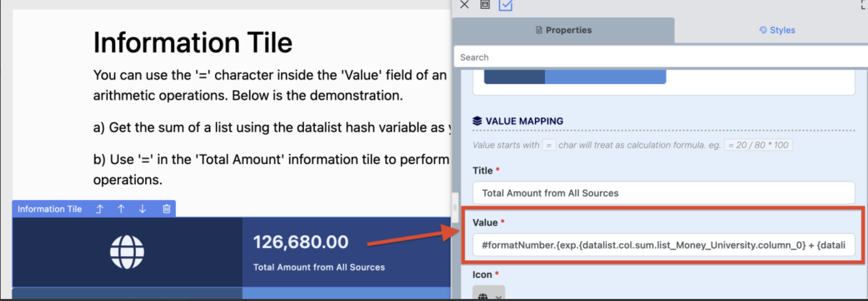Click the panel resize handle on the divider
The height and width of the screenshot is (301, 868).
[x=455, y=207]
